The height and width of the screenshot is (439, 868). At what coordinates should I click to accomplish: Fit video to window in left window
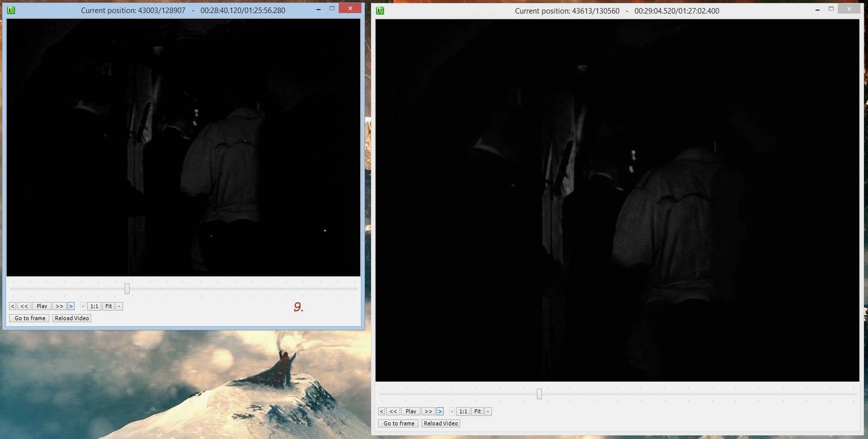[108, 306]
